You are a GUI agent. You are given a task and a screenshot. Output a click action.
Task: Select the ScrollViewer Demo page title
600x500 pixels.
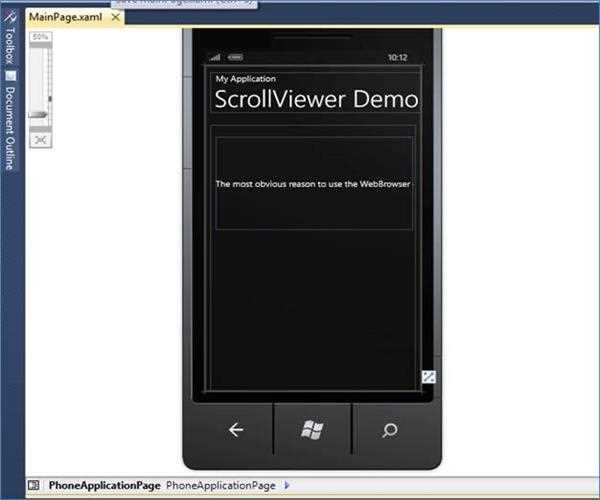tap(316, 99)
